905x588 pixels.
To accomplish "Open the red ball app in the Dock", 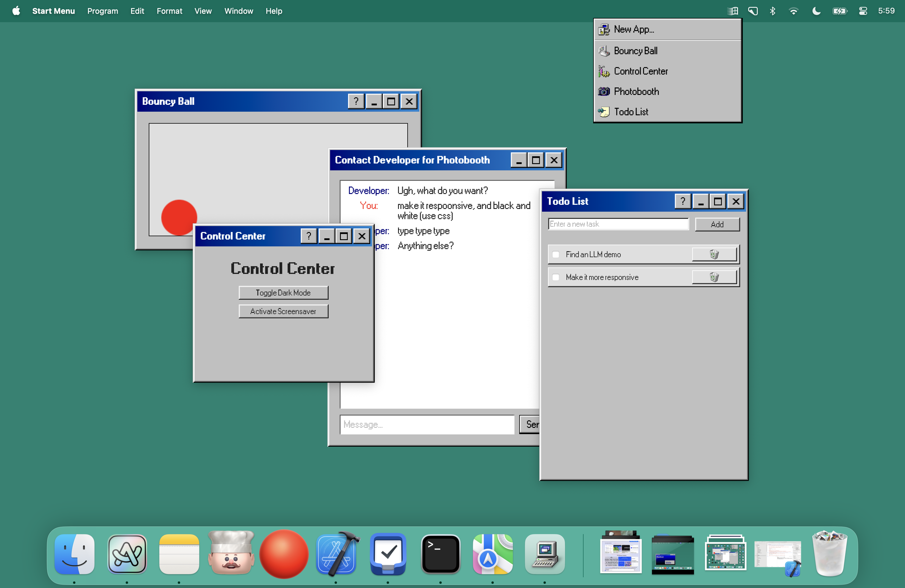I will click(x=283, y=554).
